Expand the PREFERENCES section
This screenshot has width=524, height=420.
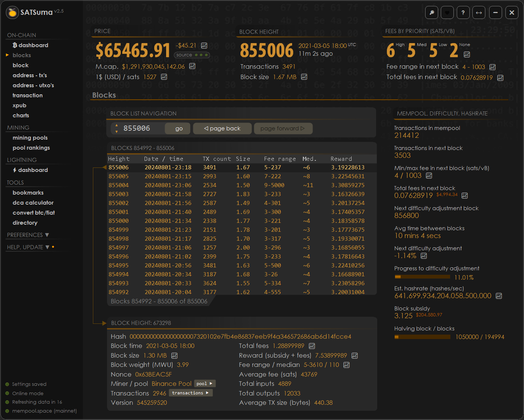(28, 235)
